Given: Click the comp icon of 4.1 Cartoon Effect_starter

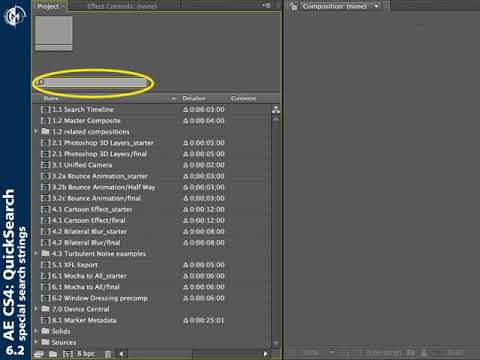Looking at the screenshot, I should pos(46,209).
